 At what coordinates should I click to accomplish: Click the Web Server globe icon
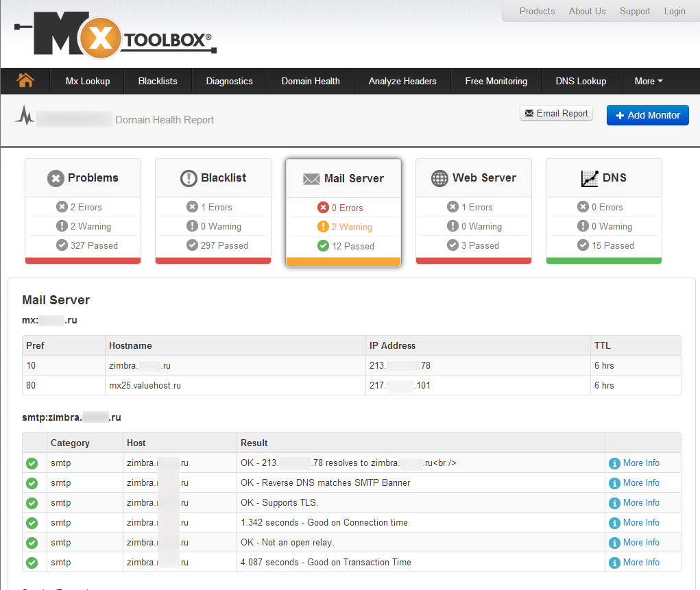click(439, 178)
